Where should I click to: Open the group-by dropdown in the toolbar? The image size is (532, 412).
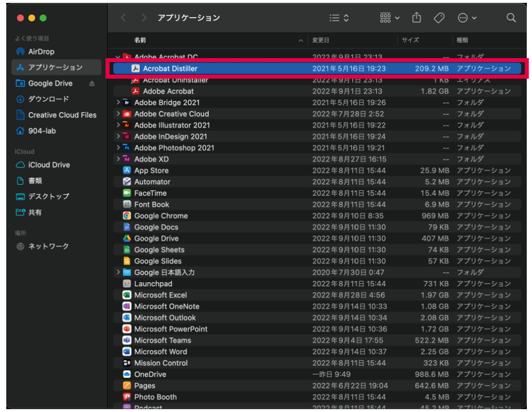click(x=389, y=18)
